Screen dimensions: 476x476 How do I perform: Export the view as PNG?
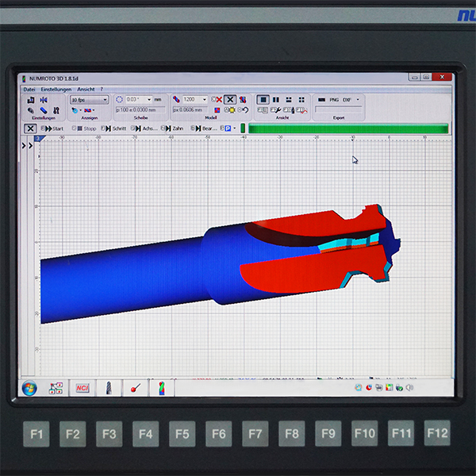tap(334, 100)
